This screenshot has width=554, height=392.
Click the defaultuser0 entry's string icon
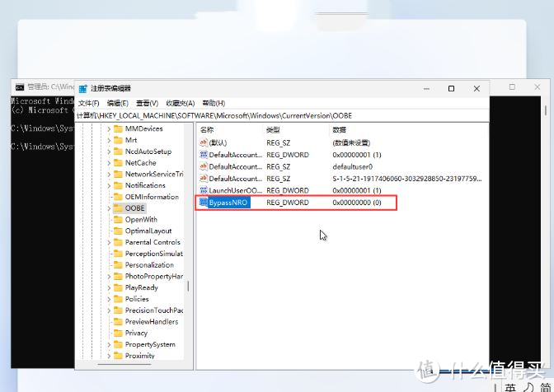click(x=204, y=166)
